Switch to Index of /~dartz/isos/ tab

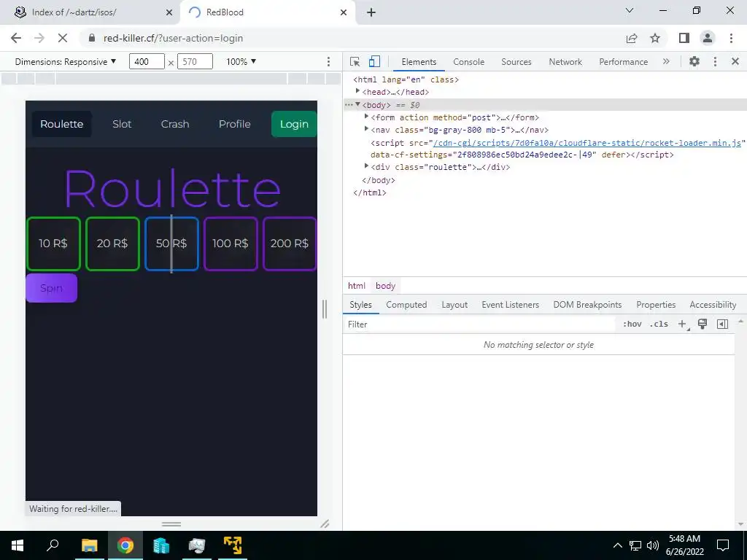pyautogui.click(x=90, y=12)
